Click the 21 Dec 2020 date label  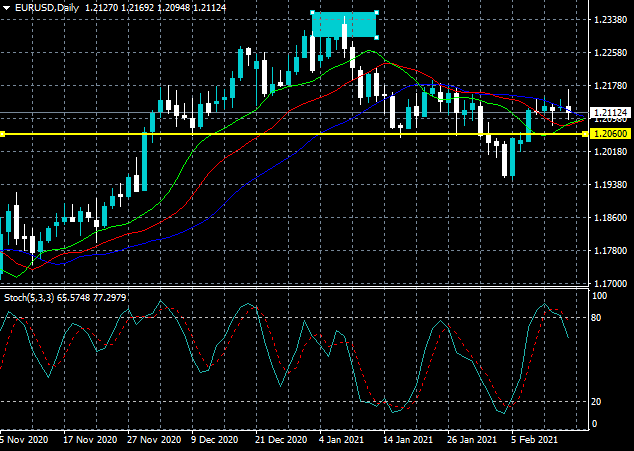pyautogui.click(x=281, y=440)
